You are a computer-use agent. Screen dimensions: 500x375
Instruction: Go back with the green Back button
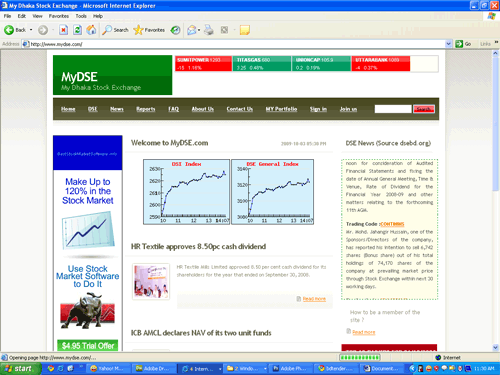(x=15, y=30)
